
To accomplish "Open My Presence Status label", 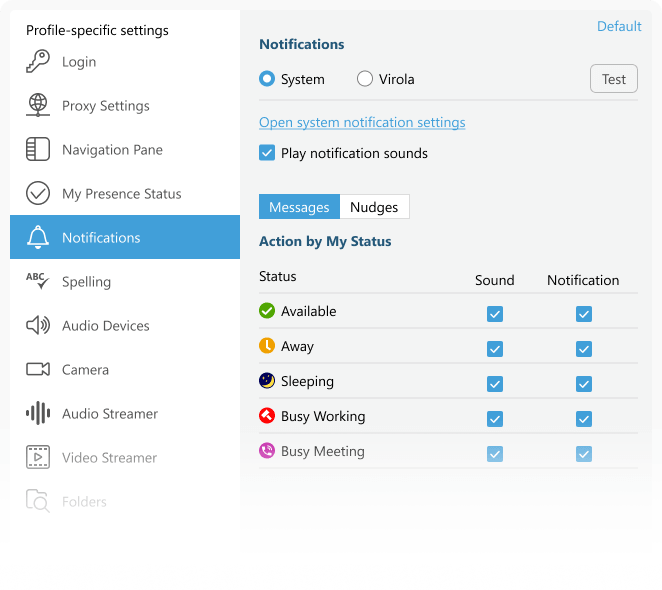I will pos(122,193).
